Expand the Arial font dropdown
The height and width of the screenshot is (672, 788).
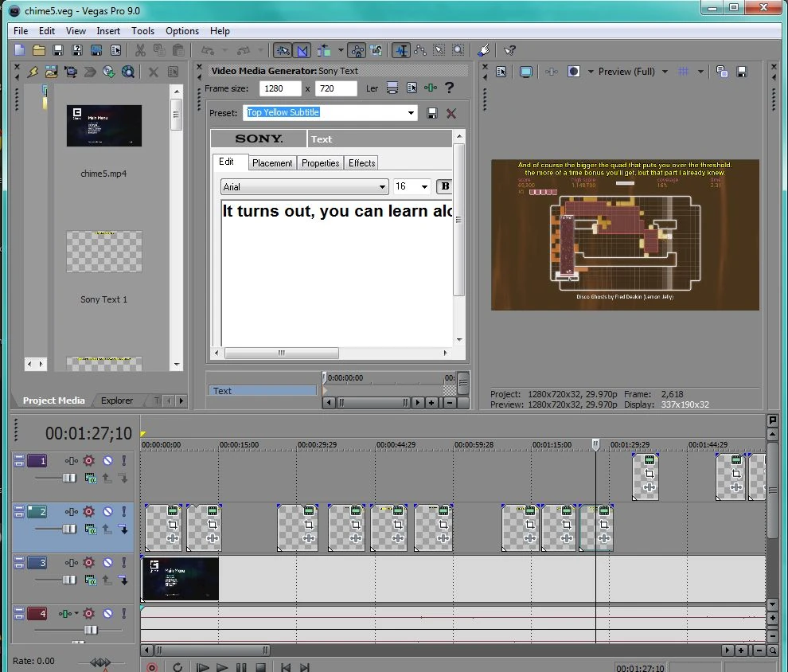coord(382,186)
